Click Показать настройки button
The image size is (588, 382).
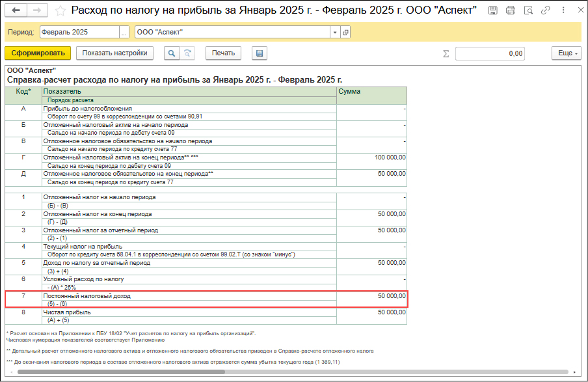click(x=114, y=53)
